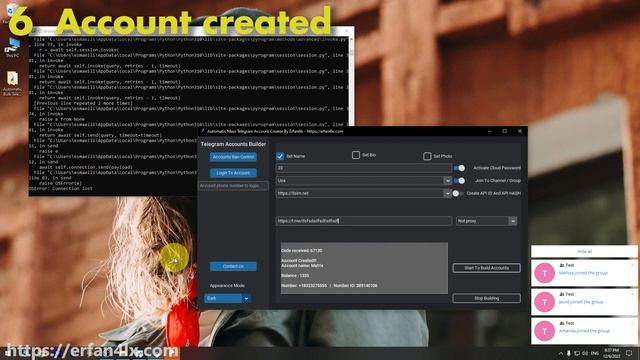Click the microphone tray icon

tap(569, 353)
